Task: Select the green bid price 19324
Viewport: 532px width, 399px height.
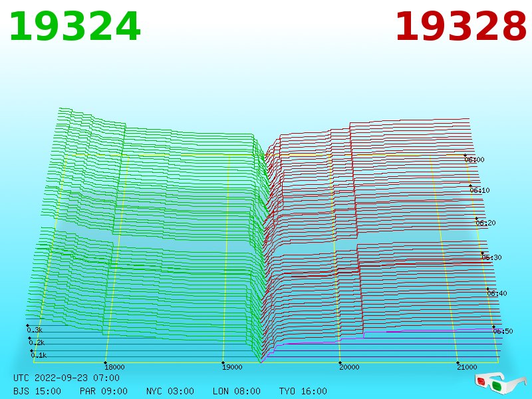Action: tap(74, 27)
